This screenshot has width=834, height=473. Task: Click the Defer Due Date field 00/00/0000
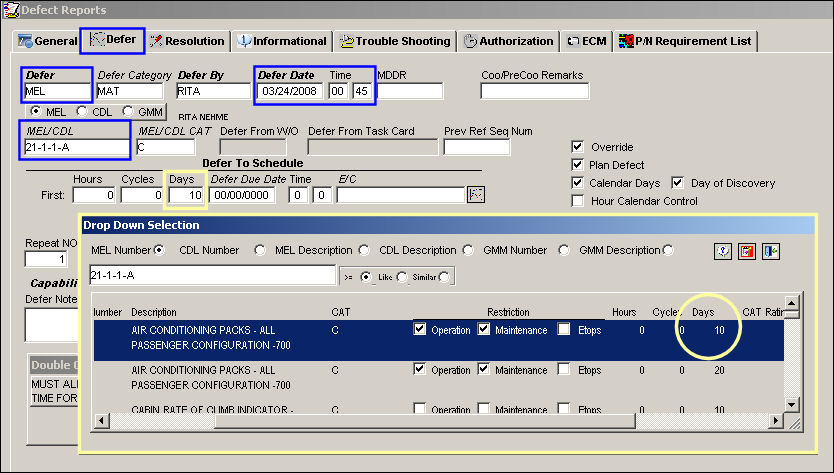242,195
